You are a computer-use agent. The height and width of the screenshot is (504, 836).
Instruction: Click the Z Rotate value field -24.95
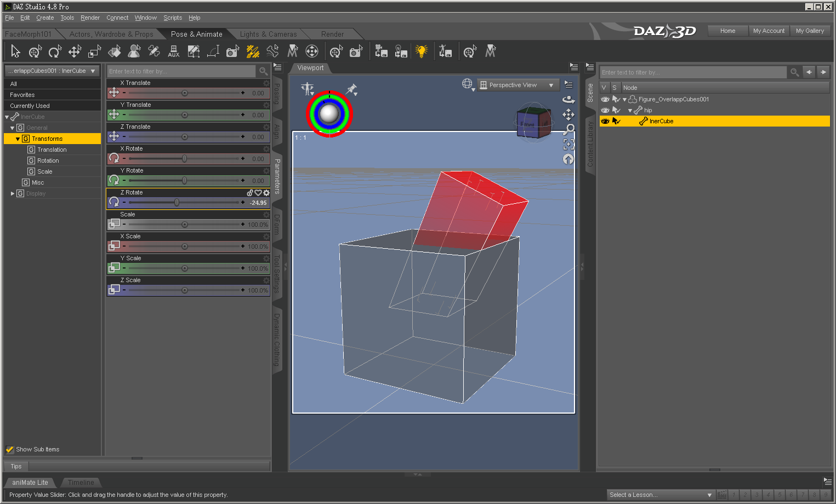(258, 203)
